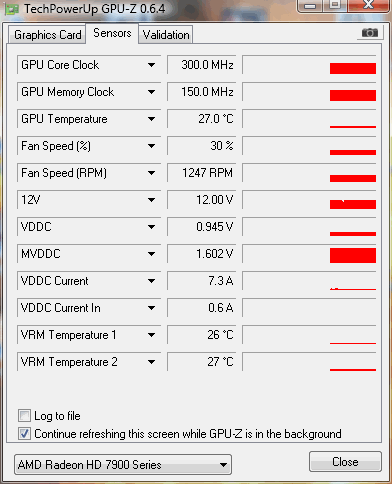Select the Sensors tab
The height and width of the screenshot is (484, 392).
click(x=112, y=33)
